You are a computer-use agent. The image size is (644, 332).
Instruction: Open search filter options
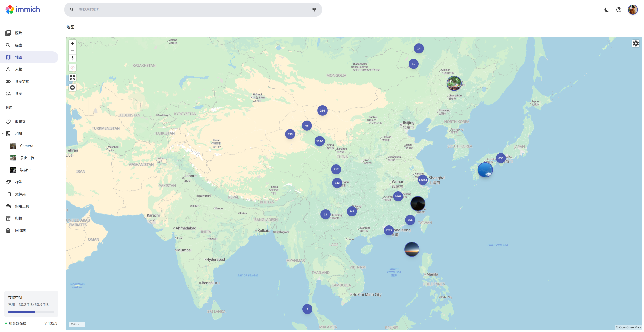tap(314, 10)
